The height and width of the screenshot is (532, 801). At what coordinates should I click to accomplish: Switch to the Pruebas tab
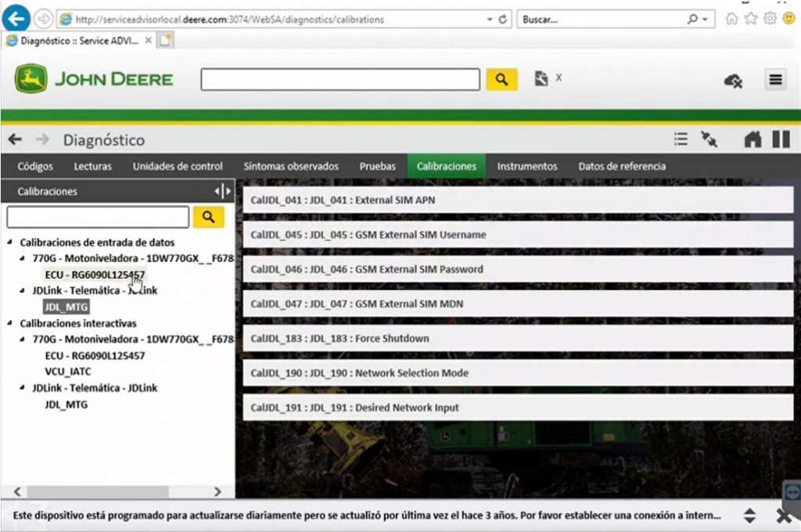(x=378, y=166)
